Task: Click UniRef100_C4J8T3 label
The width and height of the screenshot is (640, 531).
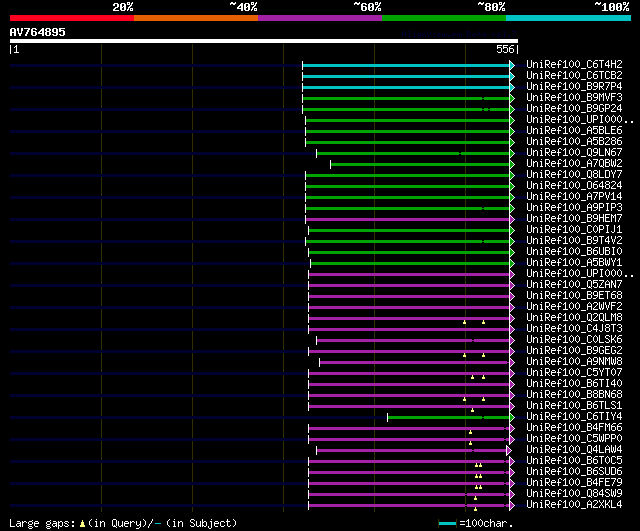Action: point(574,329)
